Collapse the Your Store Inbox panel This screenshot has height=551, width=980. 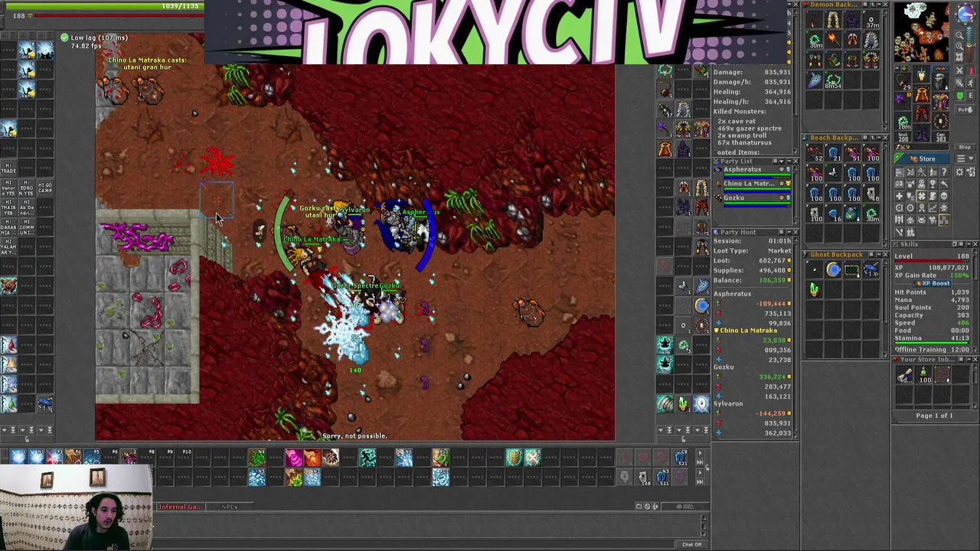coord(969,359)
